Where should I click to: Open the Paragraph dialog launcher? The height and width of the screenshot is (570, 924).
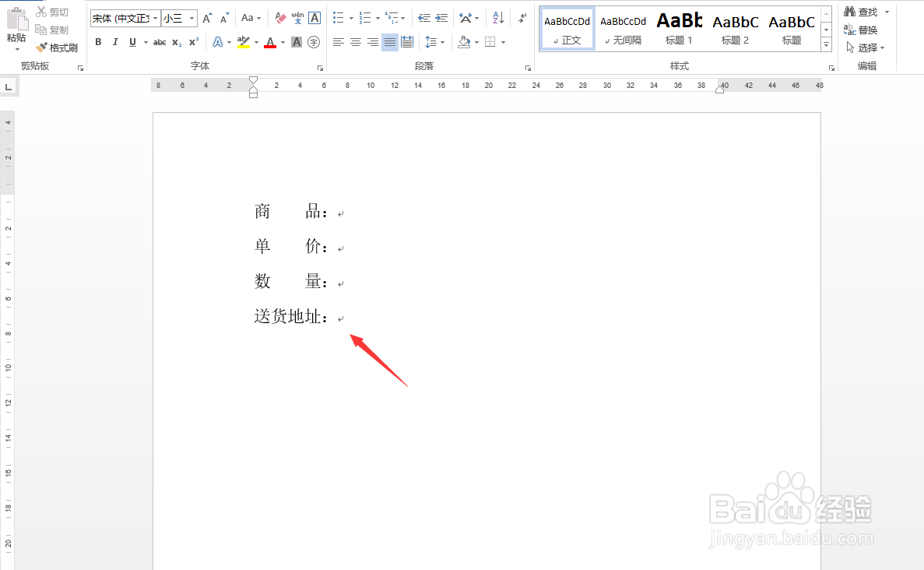528,68
